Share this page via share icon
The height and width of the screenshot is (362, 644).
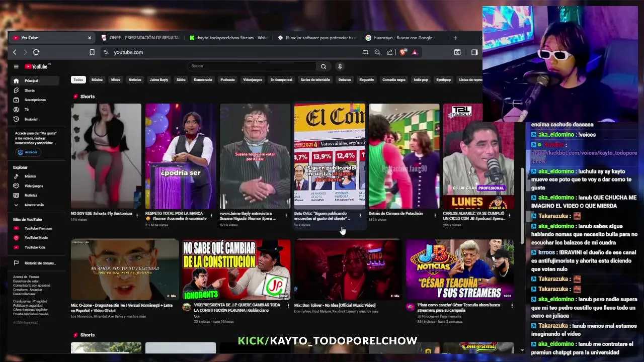pyautogui.click(x=389, y=52)
